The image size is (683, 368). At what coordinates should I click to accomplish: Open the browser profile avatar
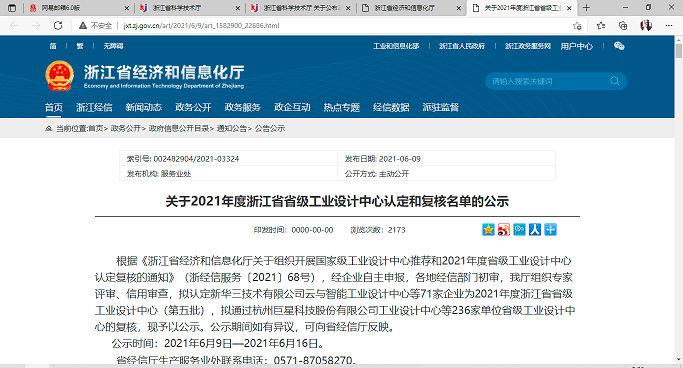(x=646, y=26)
